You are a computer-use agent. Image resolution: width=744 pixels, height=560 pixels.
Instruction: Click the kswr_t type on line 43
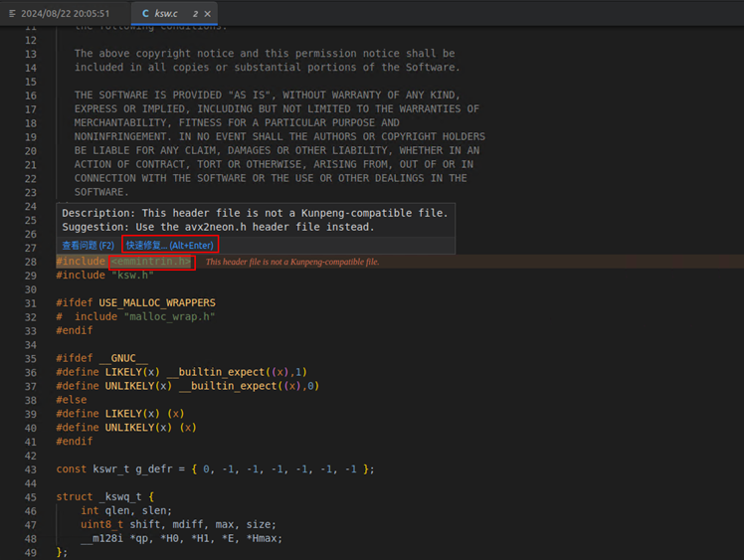(111, 469)
